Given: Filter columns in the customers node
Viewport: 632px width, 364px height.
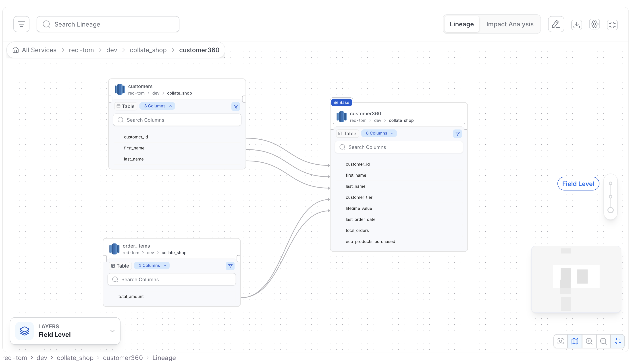Looking at the screenshot, I should tap(236, 106).
